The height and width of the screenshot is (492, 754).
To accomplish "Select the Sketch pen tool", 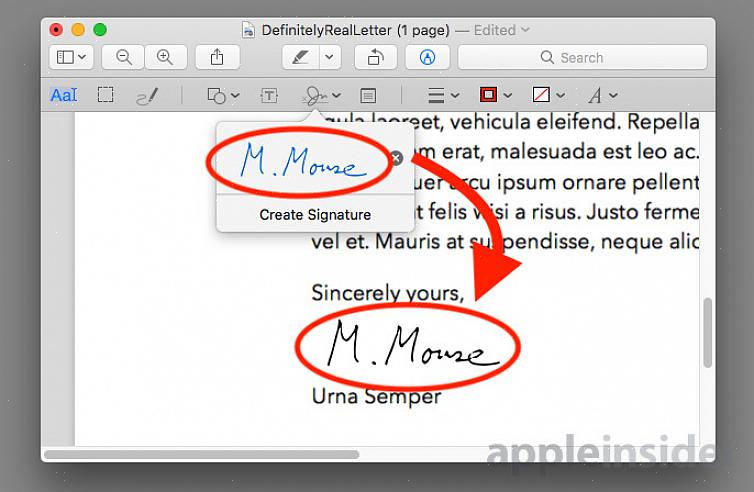I will pos(147,96).
